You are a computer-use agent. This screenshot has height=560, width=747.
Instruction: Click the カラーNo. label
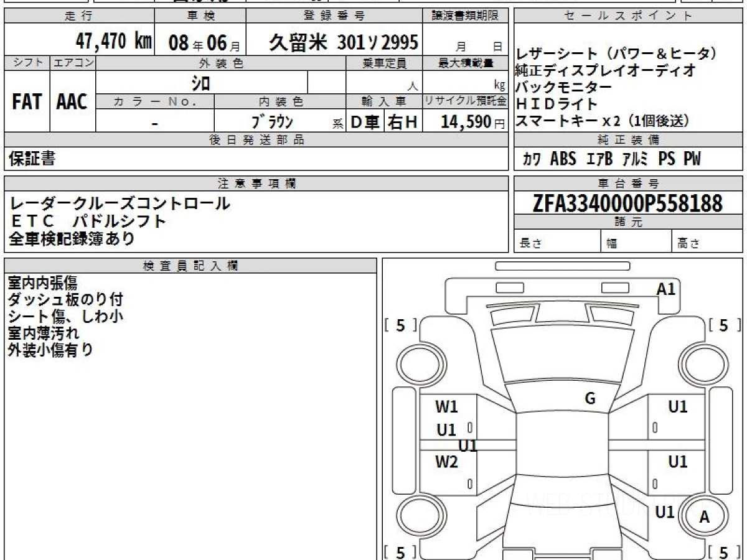(x=155, y=101)
